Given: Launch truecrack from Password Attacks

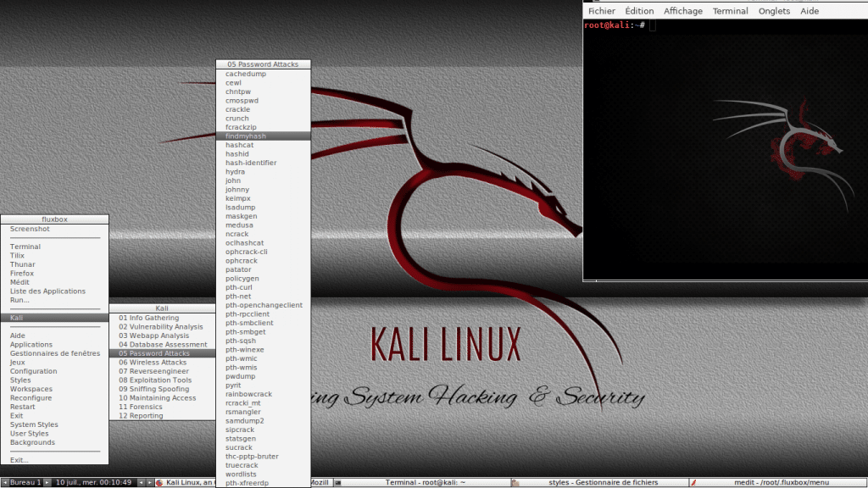Looking at the screenshot, I should (263, 465).
